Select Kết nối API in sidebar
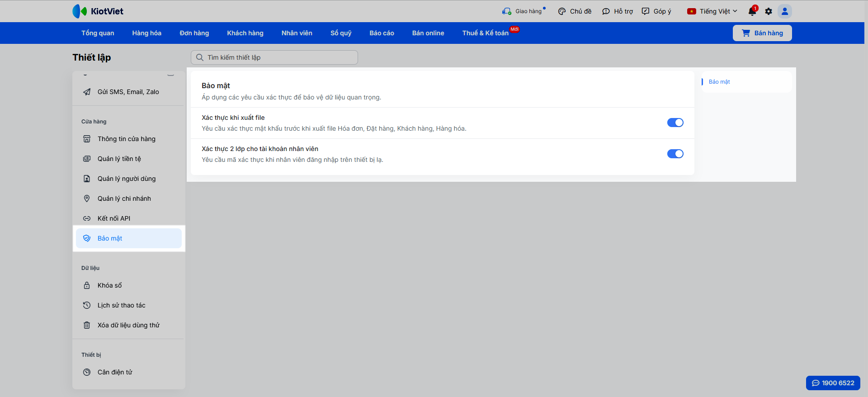Screen dimensions: 868x397 tap(129, 218)
